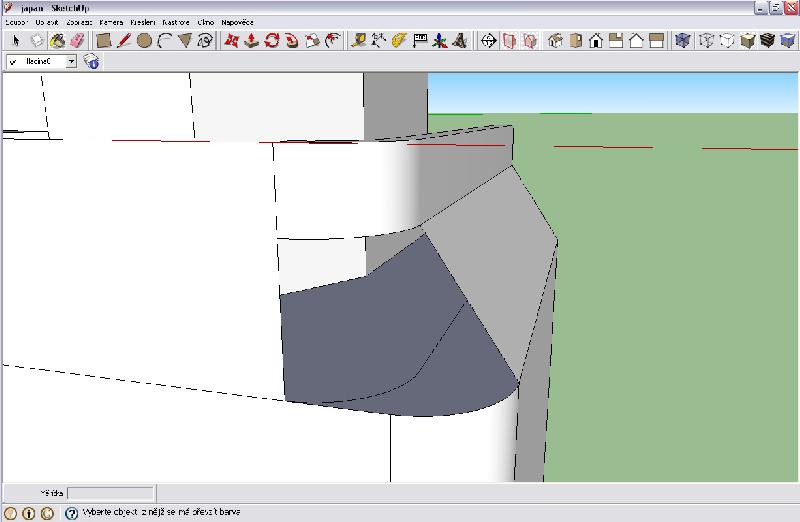Toggle display of section planes
The image size is (800, 522).
point(509,41)
